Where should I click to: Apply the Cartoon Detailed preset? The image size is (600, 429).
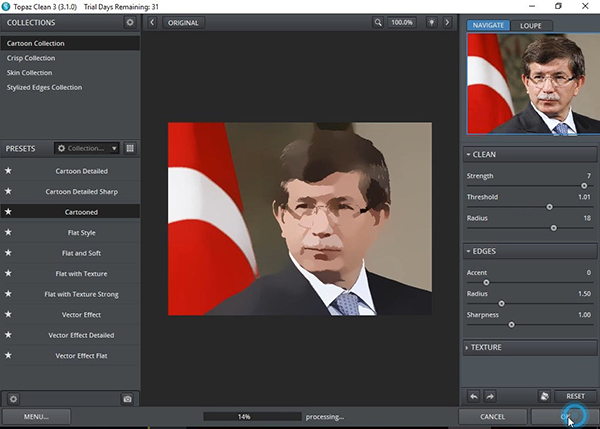click(81, 171)
